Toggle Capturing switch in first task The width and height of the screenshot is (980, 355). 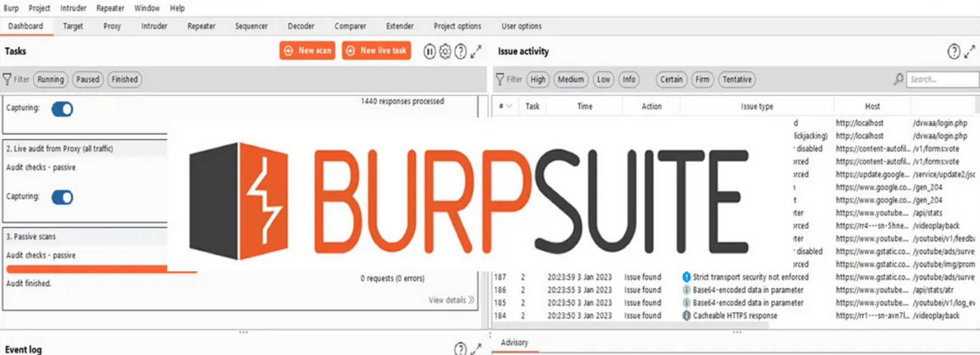pyautogui.click(x=62, y=109)
